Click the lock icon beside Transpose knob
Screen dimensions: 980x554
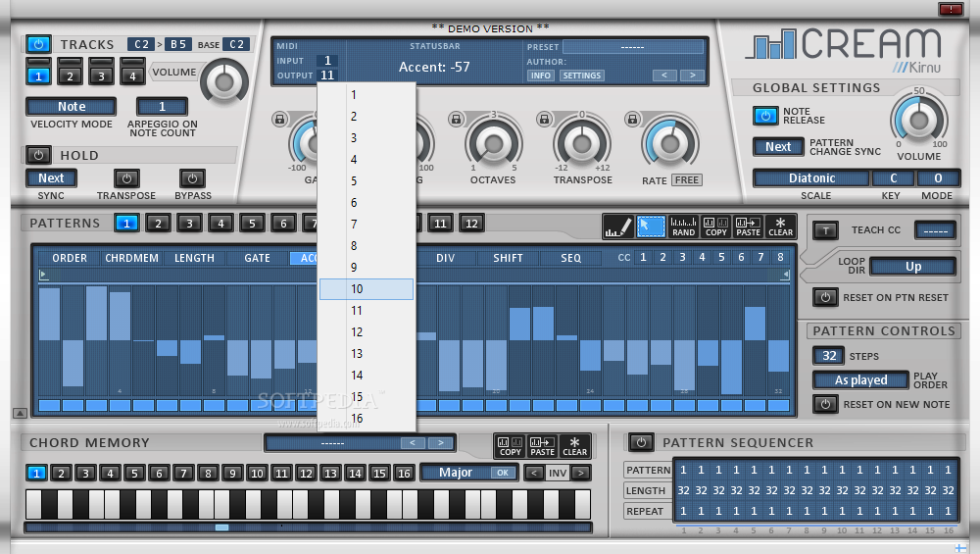click(x=544, y=119)
